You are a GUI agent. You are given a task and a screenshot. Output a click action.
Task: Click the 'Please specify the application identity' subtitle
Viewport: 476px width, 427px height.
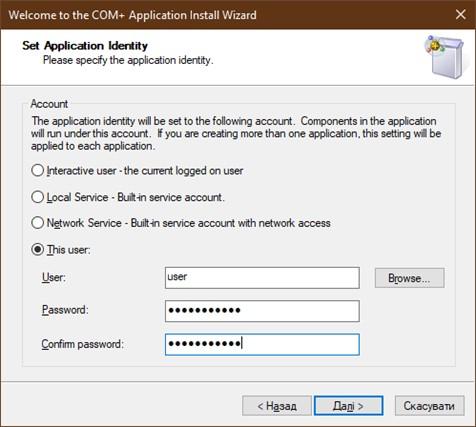click(128, 60)
